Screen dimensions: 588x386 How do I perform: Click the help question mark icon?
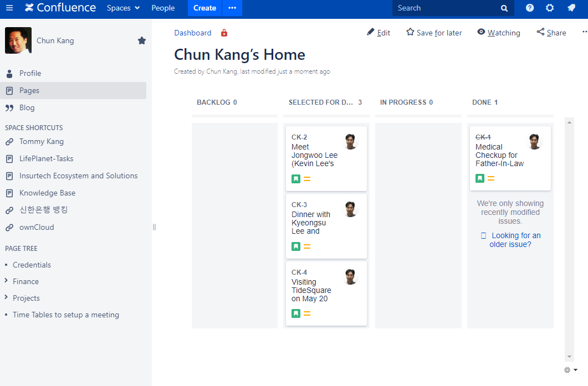(x=530, y=8)
